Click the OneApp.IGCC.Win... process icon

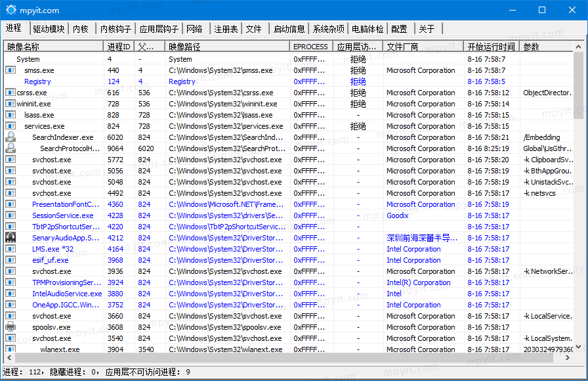(10, 305)
